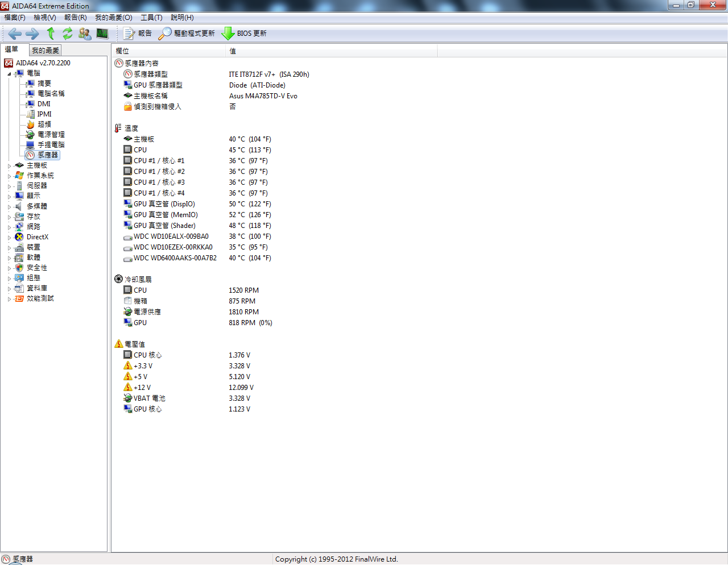This screenshot has width=728, height=565.
Task: Select the 軟體 category in the tree
Action: click(34, 257)
